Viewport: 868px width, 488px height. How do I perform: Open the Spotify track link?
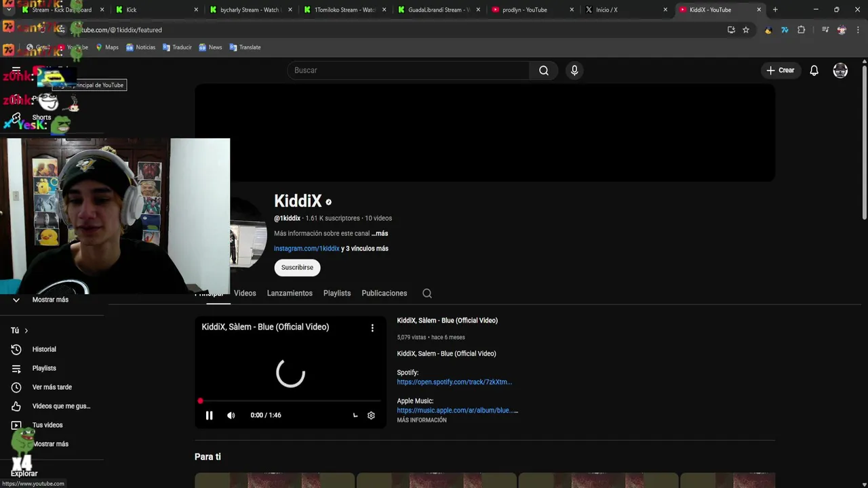coord(454,382)
